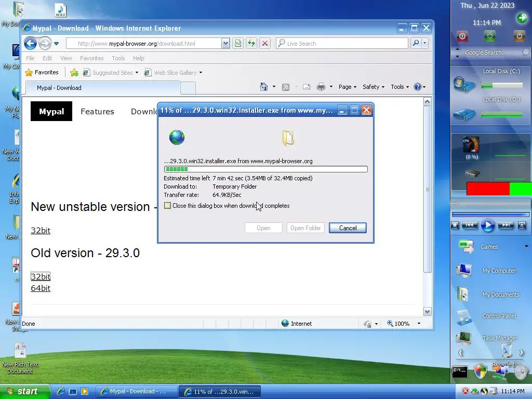Click the unstable version 32bit link
Screen dimensions: 532x399
tap(41, 230)
